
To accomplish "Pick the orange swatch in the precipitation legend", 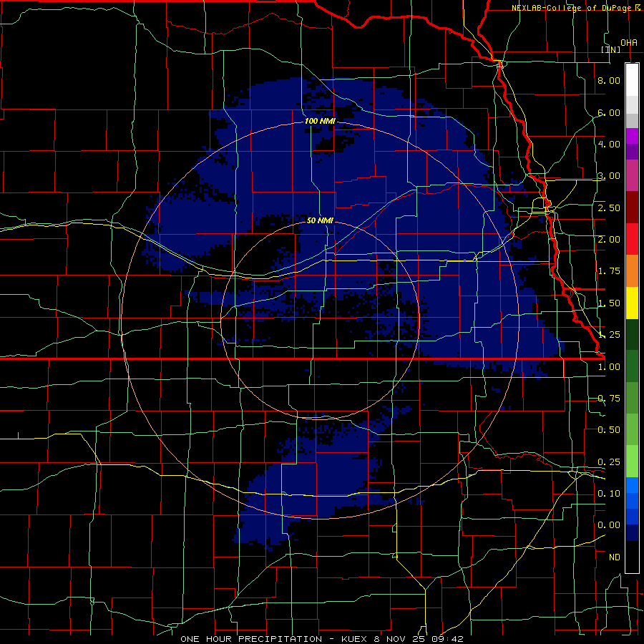I will click(632, 271).
